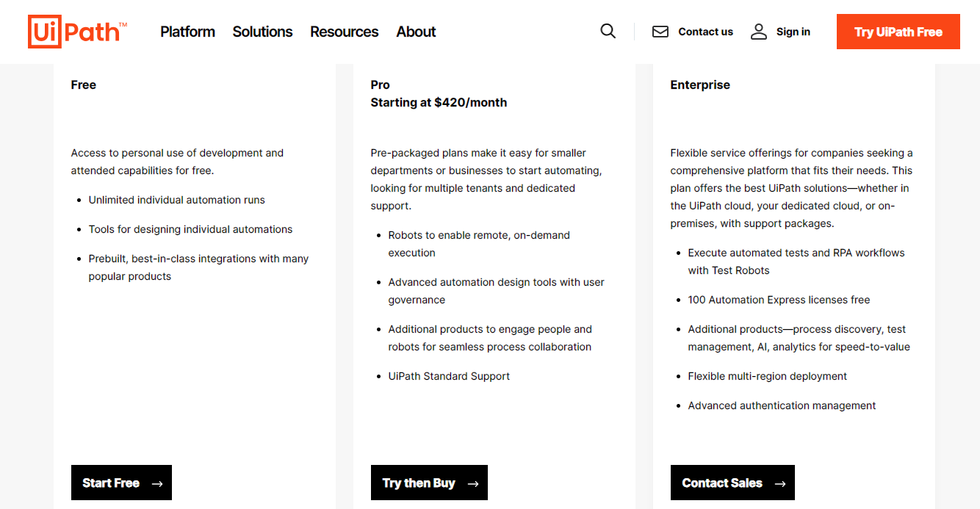
Task: Click the arrow inside Start Free button
Action: (157, 483)
